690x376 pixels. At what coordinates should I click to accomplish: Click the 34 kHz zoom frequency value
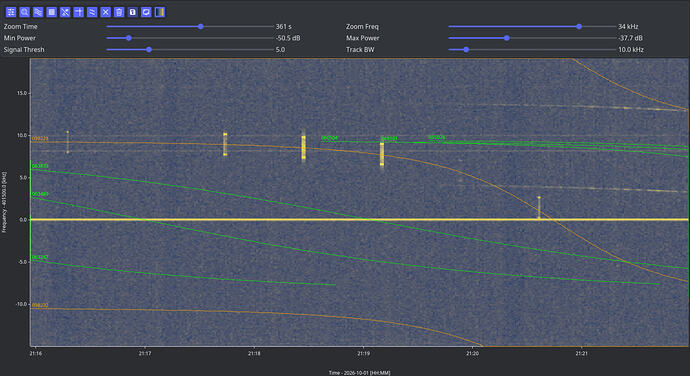pos(628,26)
